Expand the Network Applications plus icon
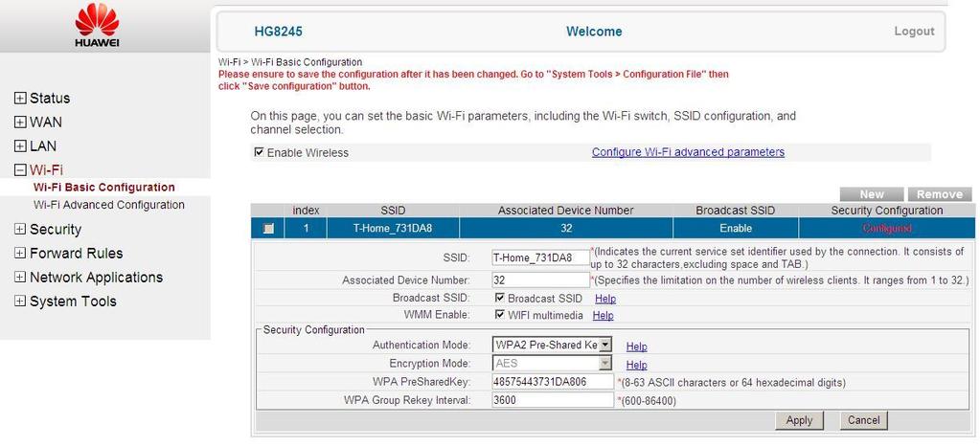This screenshot has height=447, width=980. point(20,278)
